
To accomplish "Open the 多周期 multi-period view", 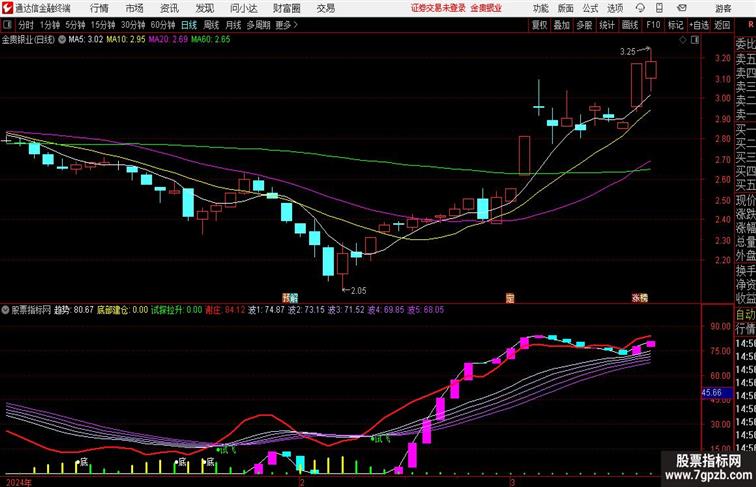I will pyautogui.click(x=258, y=25).
